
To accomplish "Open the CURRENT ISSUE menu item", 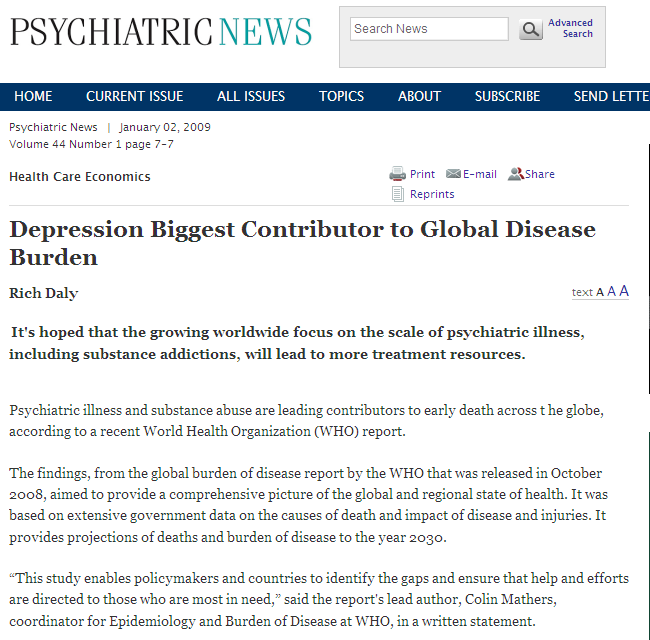I will coord(135,96).
